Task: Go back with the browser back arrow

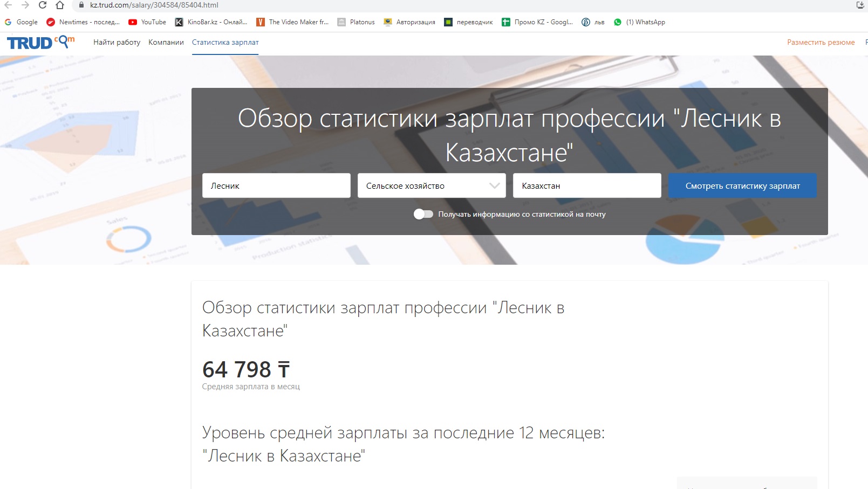Action: point(8,5)
